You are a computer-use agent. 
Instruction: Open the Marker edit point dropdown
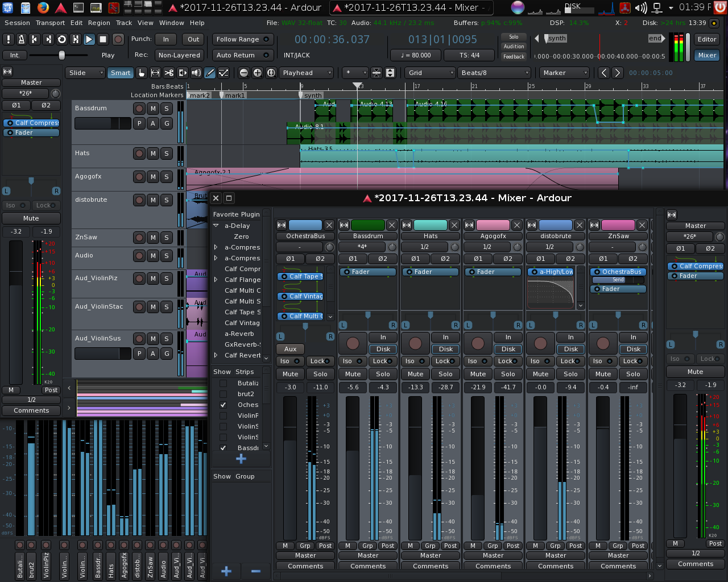tap(565, 73)
